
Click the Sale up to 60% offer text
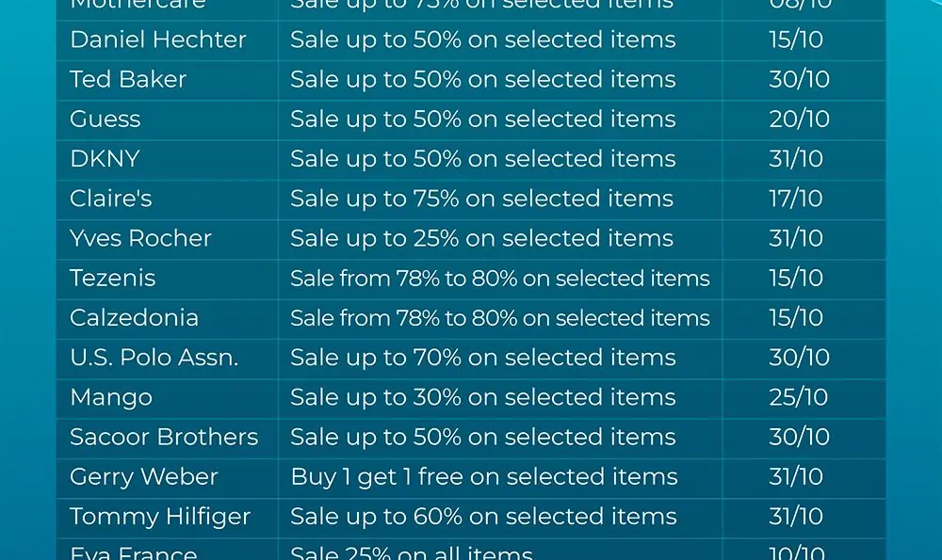coord(483,516)
